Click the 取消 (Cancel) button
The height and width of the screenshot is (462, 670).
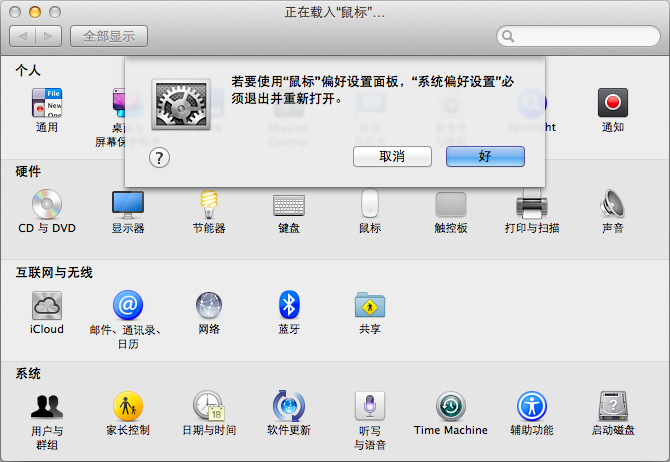[392, 156]
